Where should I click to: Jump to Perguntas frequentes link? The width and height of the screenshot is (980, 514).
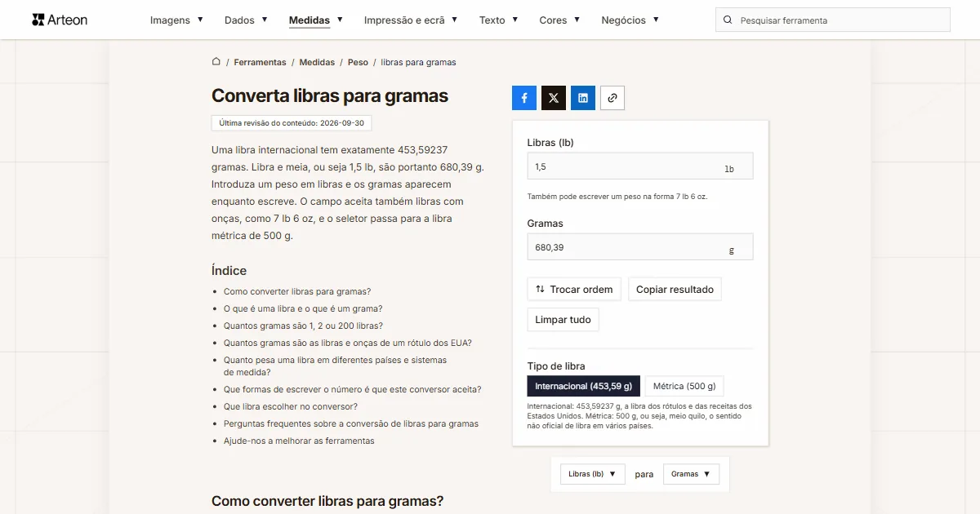point(351,423)
